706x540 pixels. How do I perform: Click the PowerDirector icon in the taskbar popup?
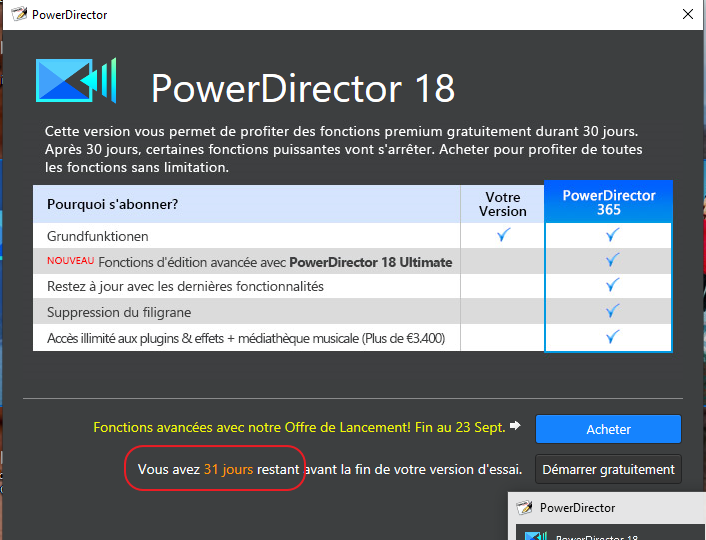(524, 508)
